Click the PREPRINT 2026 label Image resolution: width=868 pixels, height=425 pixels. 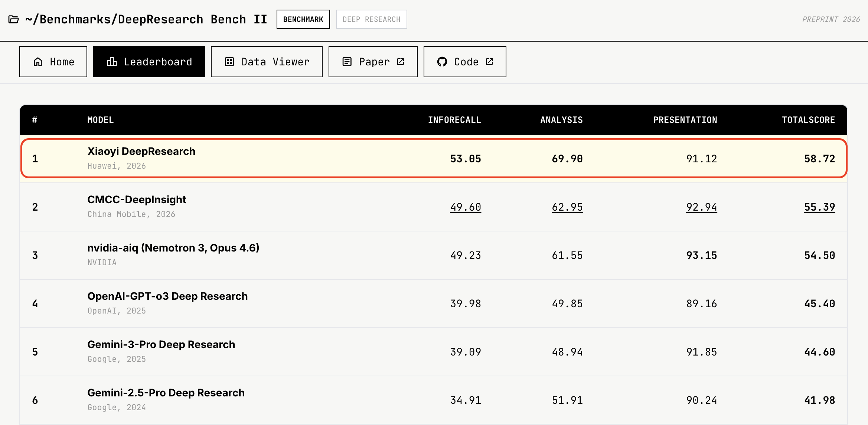coord(831,19)
